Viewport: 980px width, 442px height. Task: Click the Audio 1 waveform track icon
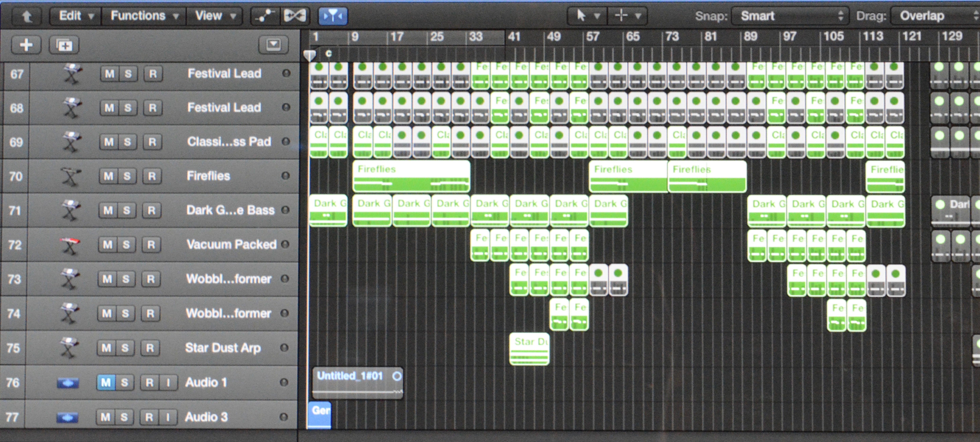(68, 383)
